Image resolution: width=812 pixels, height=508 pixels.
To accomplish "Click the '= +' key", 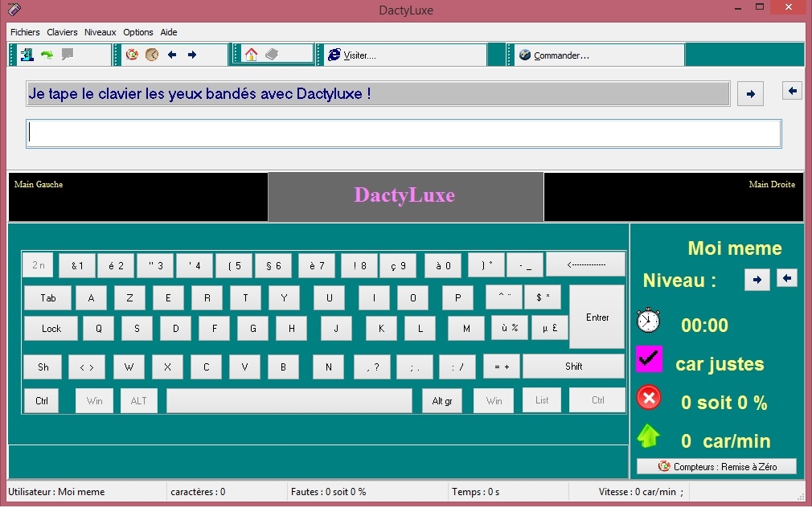I will tap(502, 366).
